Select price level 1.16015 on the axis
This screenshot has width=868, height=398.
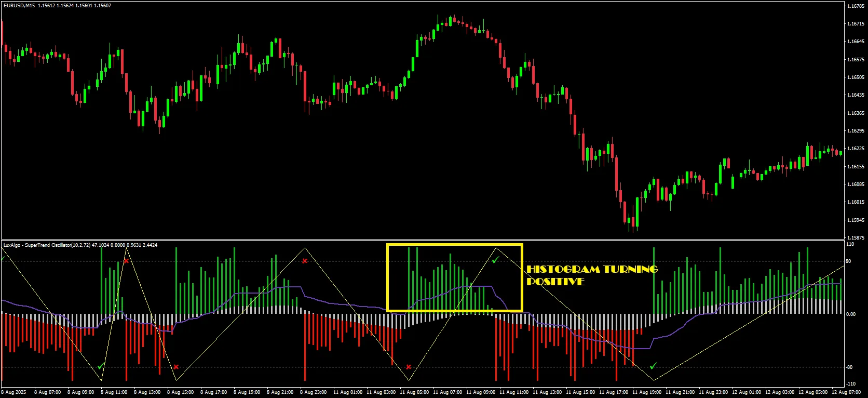[856, 202]
